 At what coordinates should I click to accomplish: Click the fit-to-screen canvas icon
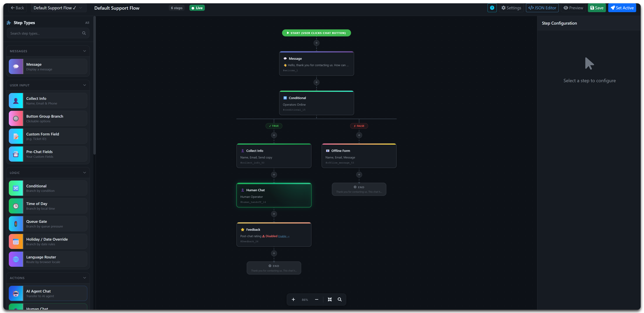click(330, 300)
